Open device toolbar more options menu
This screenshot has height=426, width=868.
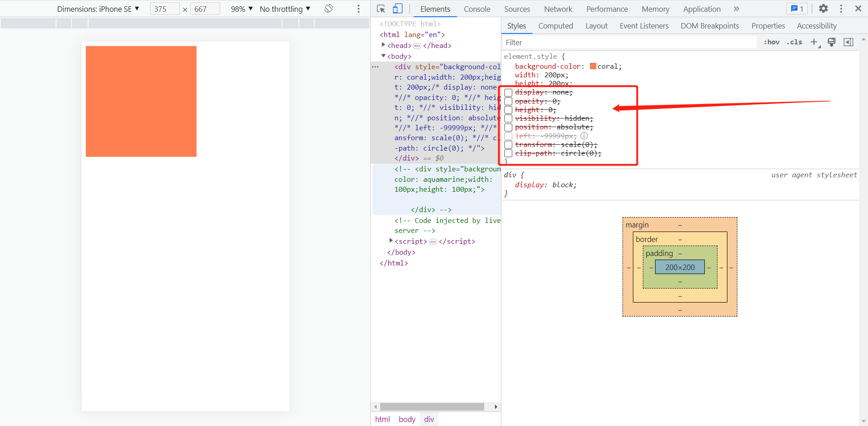coord(359,9)
